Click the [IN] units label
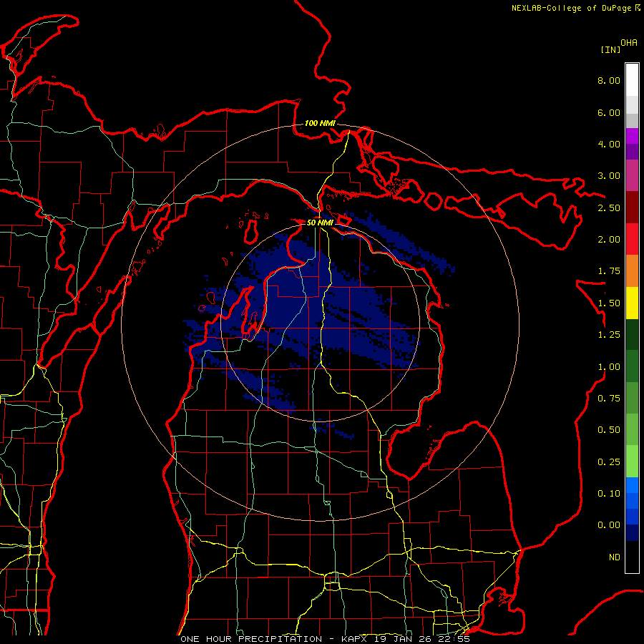644x644 pixels. tap(610, 49)
